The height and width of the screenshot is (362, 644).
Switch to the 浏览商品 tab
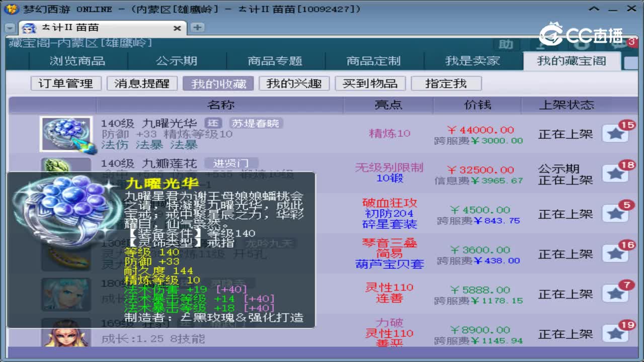(78, 60)
